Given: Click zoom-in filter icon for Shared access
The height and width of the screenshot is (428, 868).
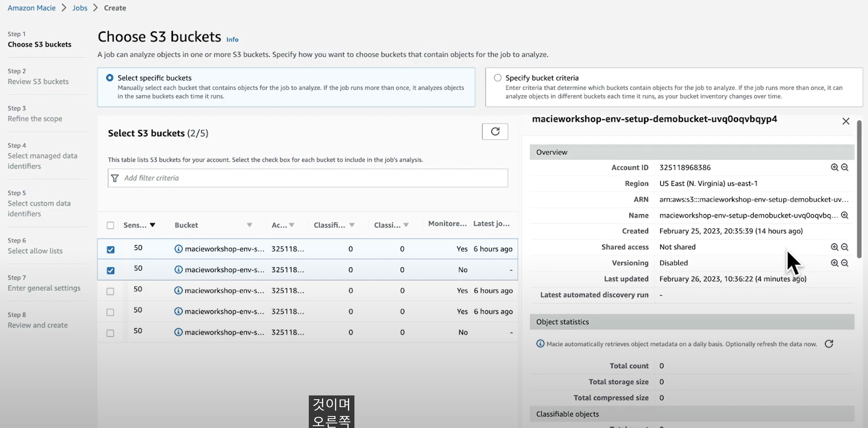Looking at the screenshot, I should click(x=834, y=247).
